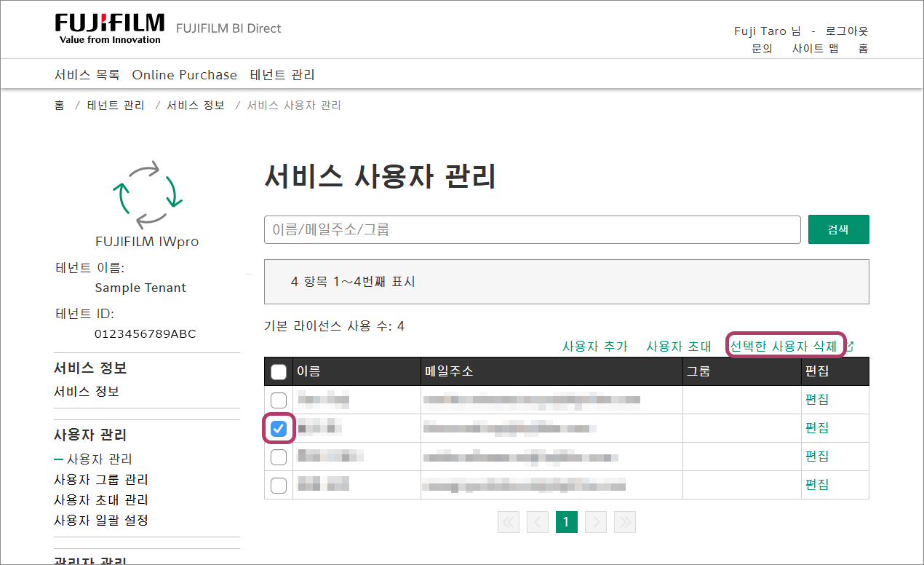Go to the first page arrow

(x=509, y=521)
